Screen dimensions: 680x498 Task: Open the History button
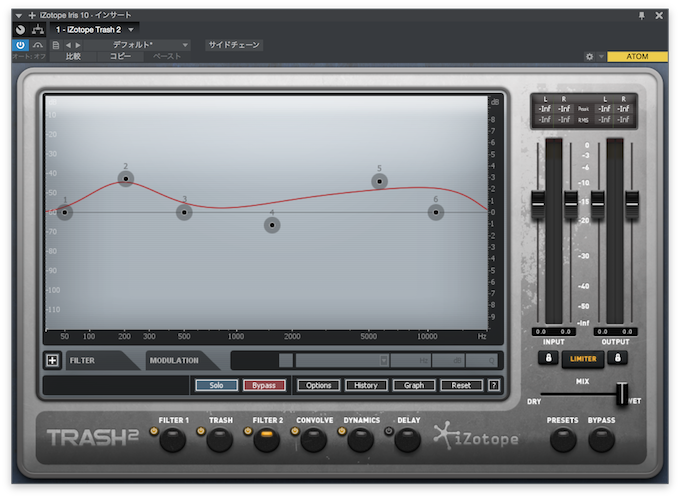366,385
